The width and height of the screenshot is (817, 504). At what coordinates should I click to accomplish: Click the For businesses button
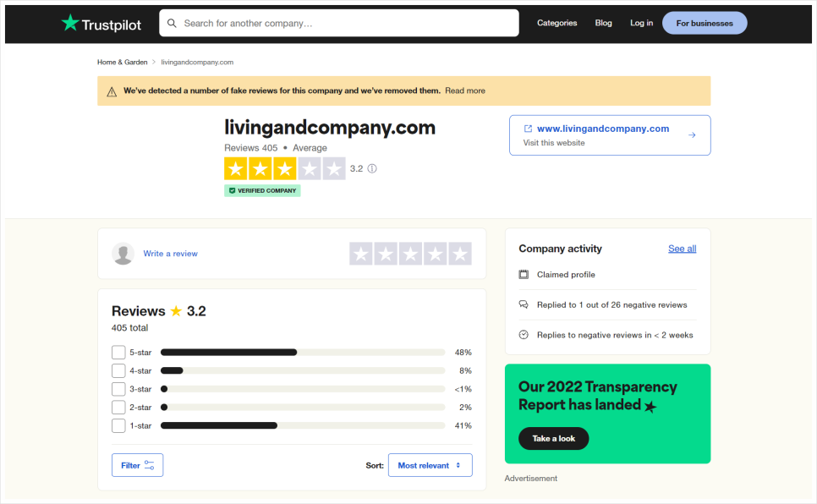[705, 23]
